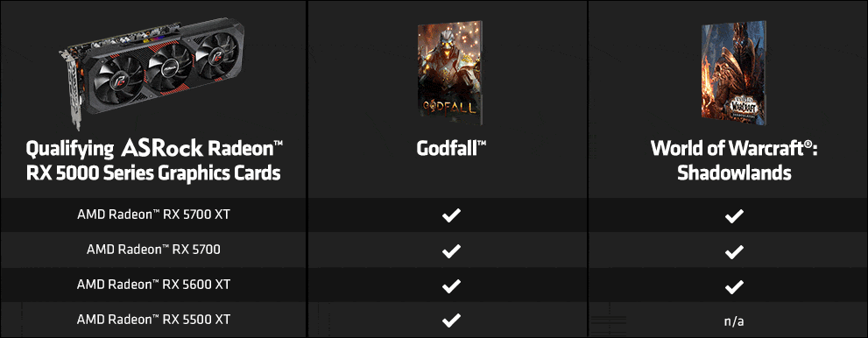Screen dimensions: 868x338
Task: Click the Godfall checkmark for RX 5500 XT
Action: coord(451,320)
